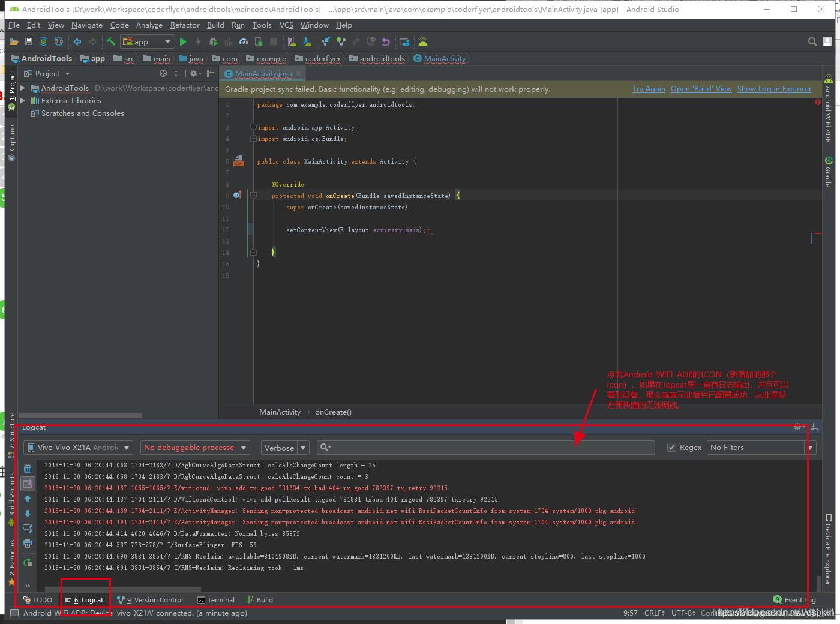Open the Vivo X21A device dropdown
This screenshot has width=840, height=624.
pyautogui.click(x=78, y=448)
